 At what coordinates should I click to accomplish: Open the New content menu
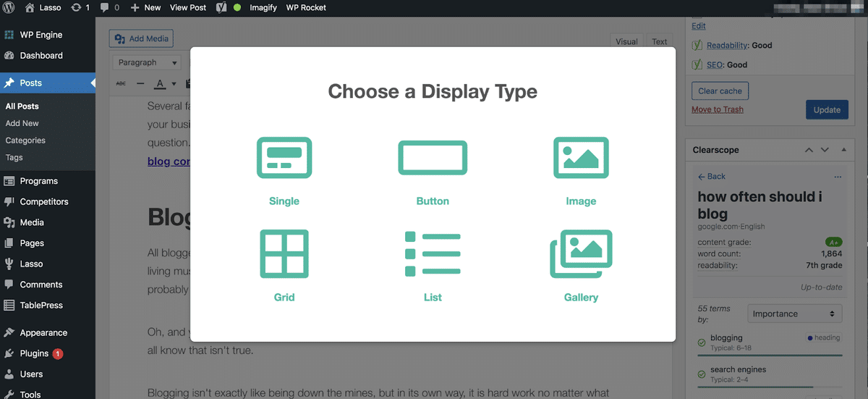coord(146,7)
